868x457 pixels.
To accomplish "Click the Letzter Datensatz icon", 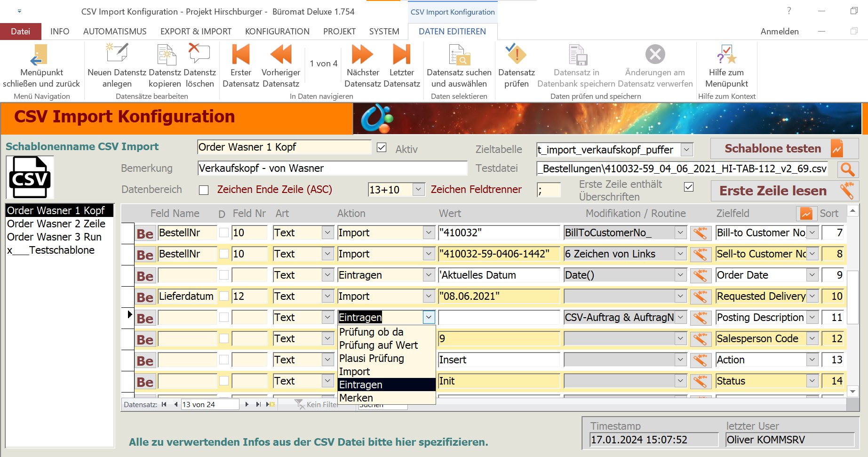I will [x=401, y=55].
